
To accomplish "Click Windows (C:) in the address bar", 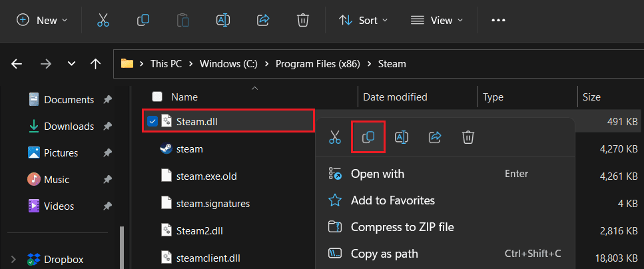I will click(x=229, y=64).
